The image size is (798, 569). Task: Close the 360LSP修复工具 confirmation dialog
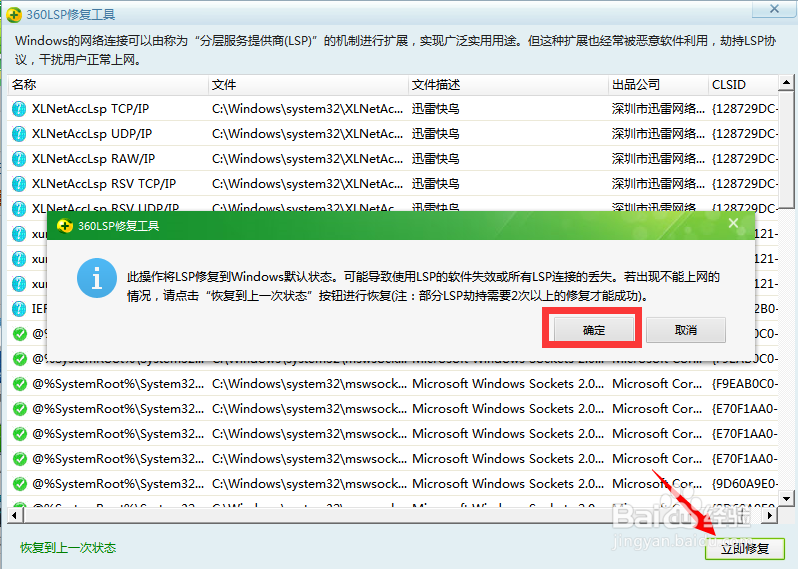pos(733,223)
